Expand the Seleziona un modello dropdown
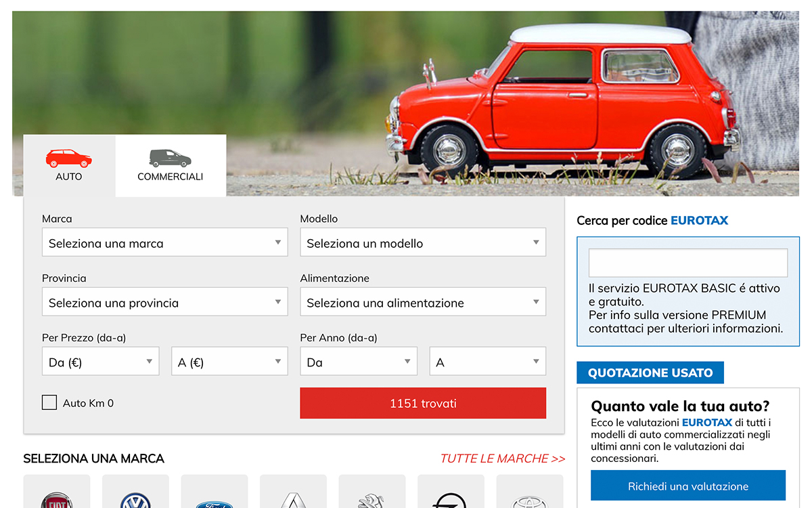 422,242
